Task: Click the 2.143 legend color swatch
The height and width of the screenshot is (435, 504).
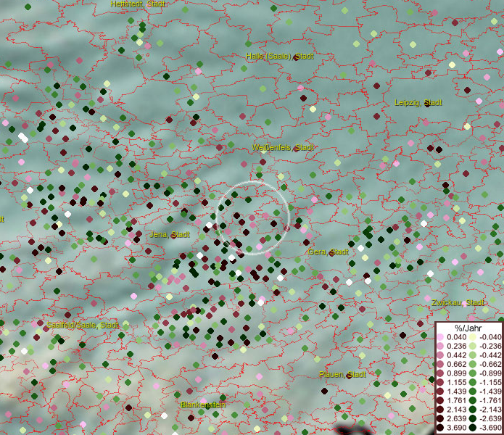Action: [440, 410]
